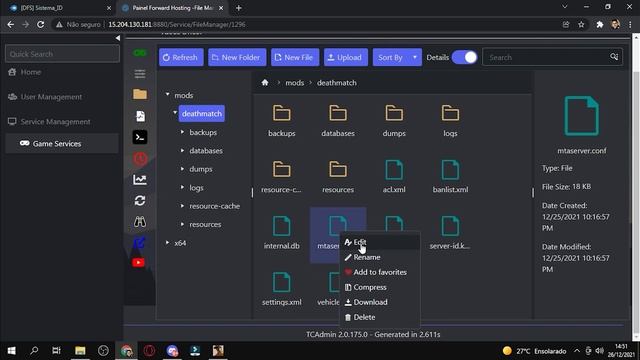Open the hamburger menu icon in the service sidebar
Image resolution: width=640 pixels, height=360 pixels.
pos(140,74)
